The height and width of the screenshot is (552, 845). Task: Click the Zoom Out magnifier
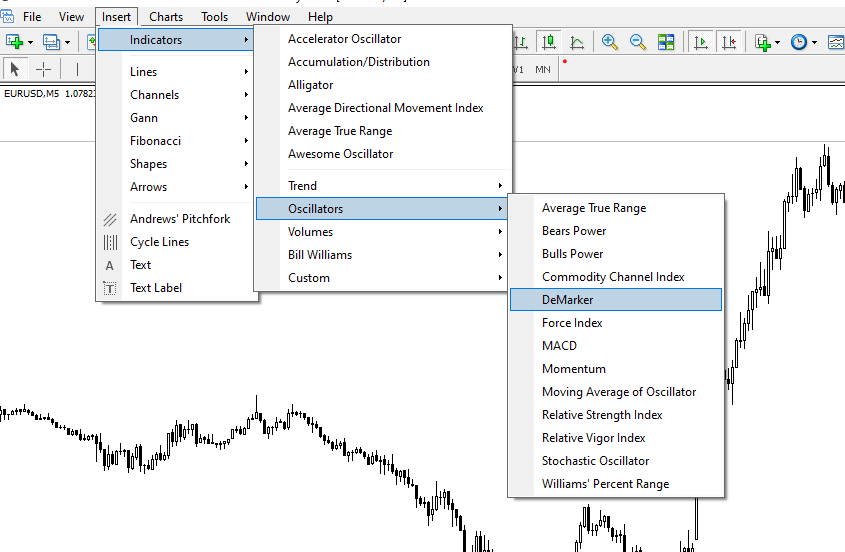click(x=638, y=42)
